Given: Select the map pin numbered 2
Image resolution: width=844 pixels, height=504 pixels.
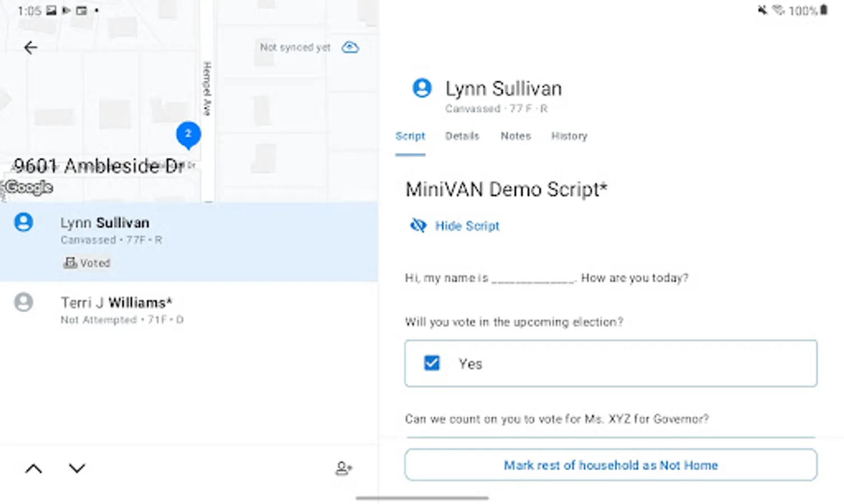Looking at the screenshot, I should [188, 135].
